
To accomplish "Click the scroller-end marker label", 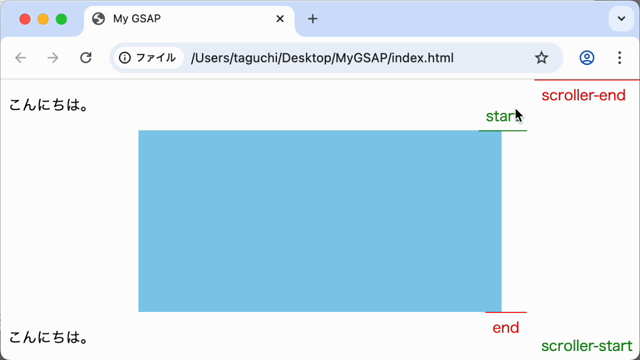I will pyautogui.click(x=583, y=95).
